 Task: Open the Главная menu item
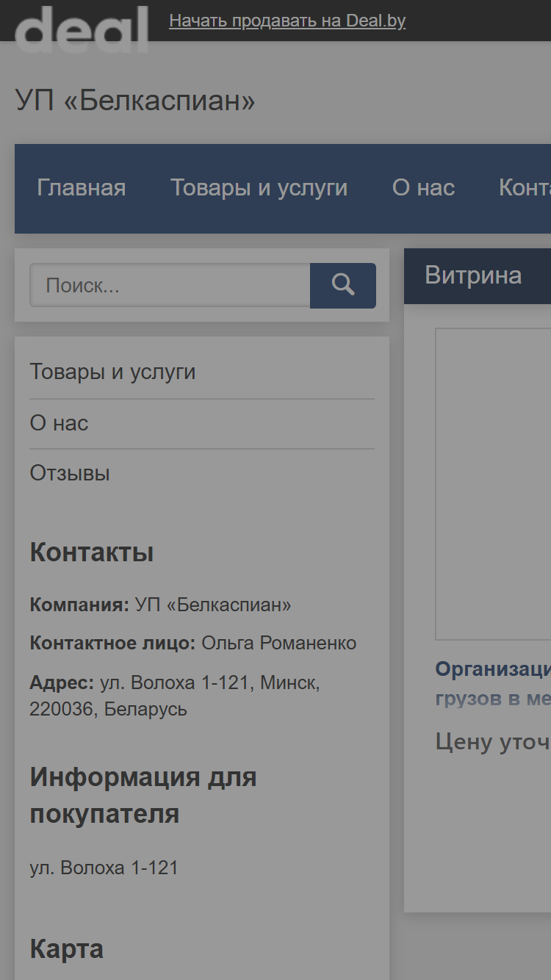(82, 188)
